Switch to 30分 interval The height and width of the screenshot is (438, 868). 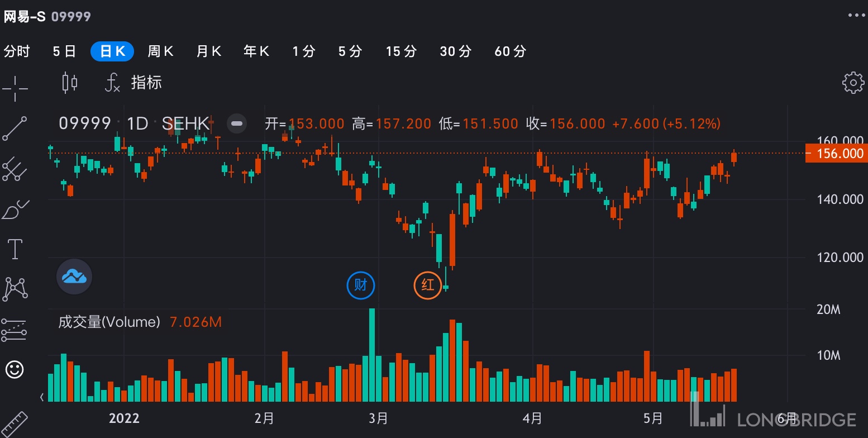(456, 51)
